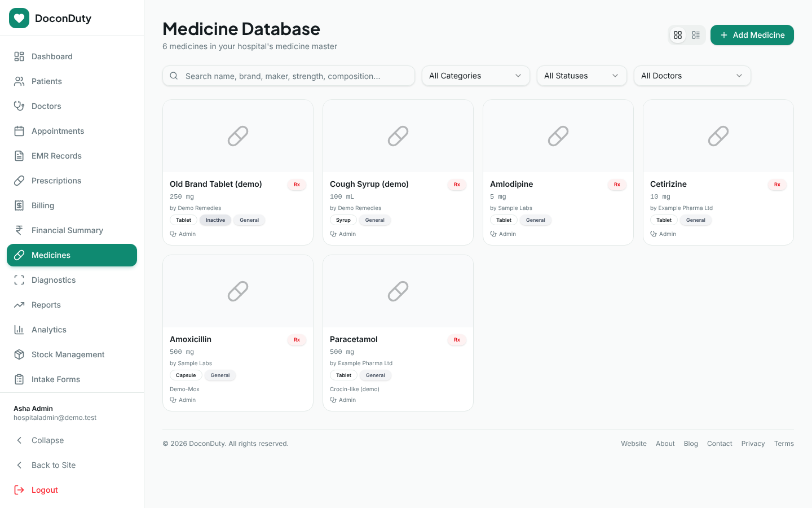Open the Patients page label

point(47,81)
